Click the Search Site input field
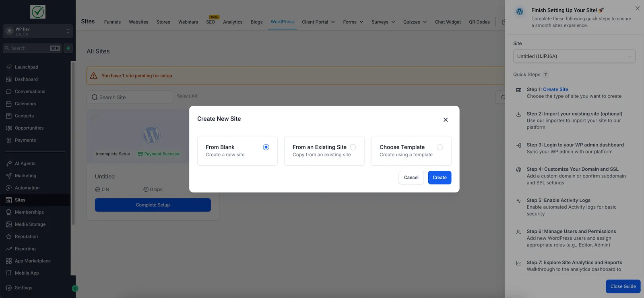 coord(130,97)
